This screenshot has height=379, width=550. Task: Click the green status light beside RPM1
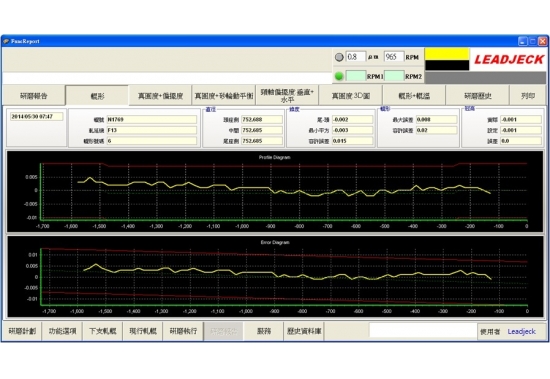tap(339, 76)
